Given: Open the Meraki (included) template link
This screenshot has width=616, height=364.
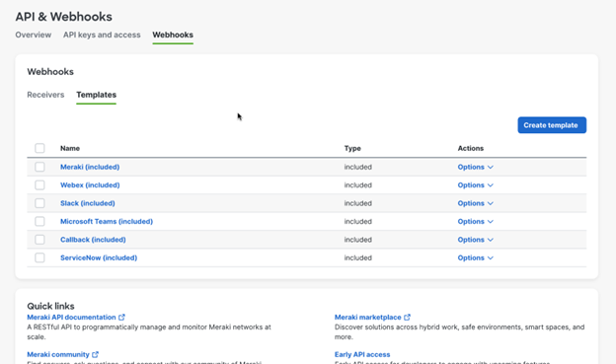Looking at the screenshot, I should (90, 167).
